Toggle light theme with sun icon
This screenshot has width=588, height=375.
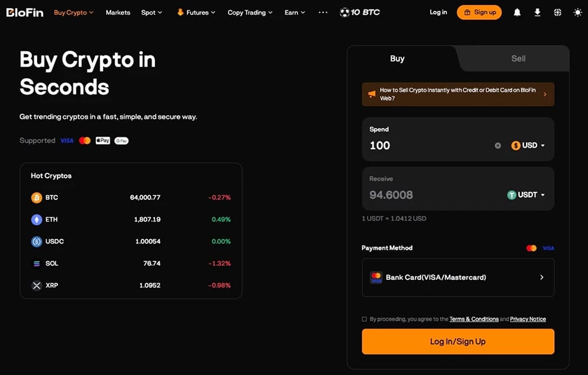click(578, 12)
